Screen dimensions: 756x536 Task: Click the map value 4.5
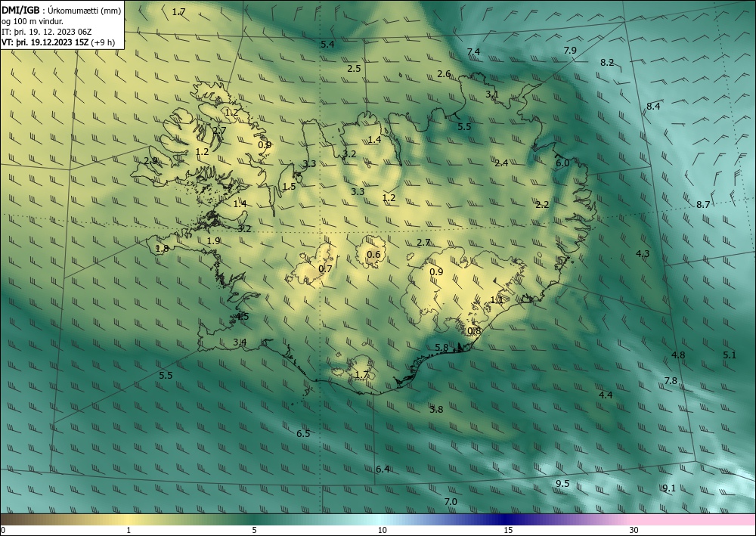pos(242,316)
